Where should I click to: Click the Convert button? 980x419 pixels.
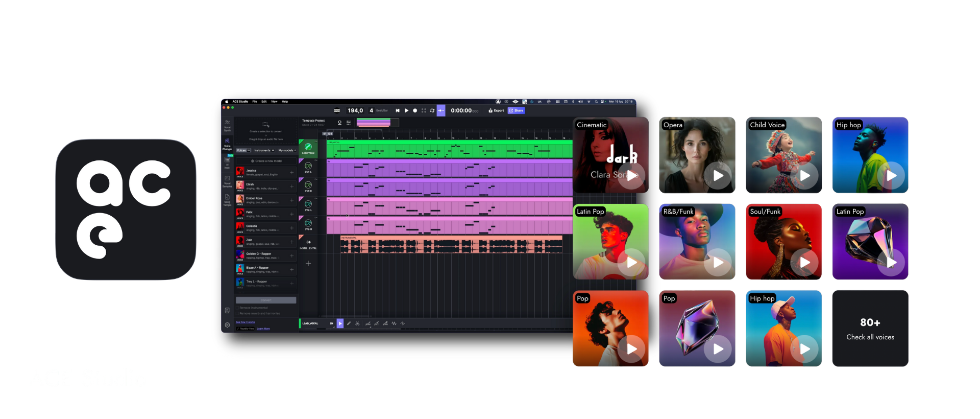click(x=266, y=300)
